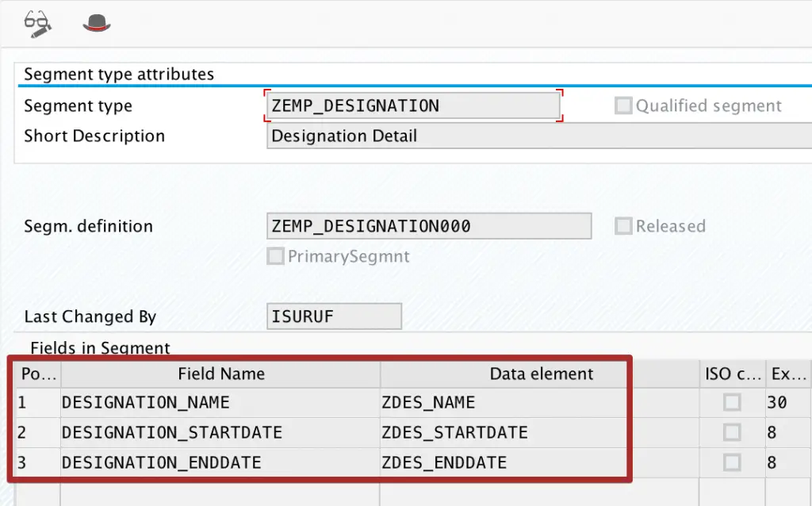Click the Short Description label
The height and width of the screenshot is (506, 812).
94,136
